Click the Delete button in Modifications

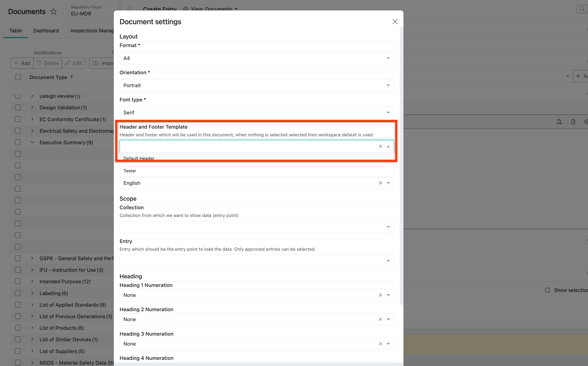(x=48, y=63)
